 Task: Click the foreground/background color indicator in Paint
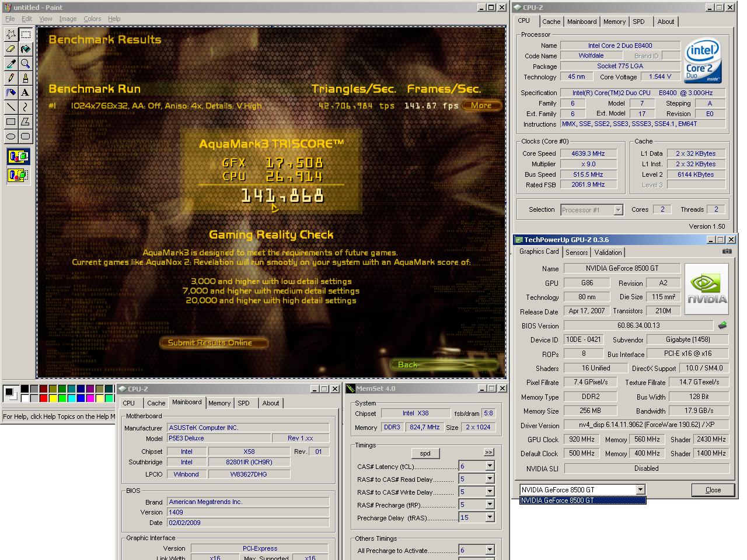(x=11, y=394)
